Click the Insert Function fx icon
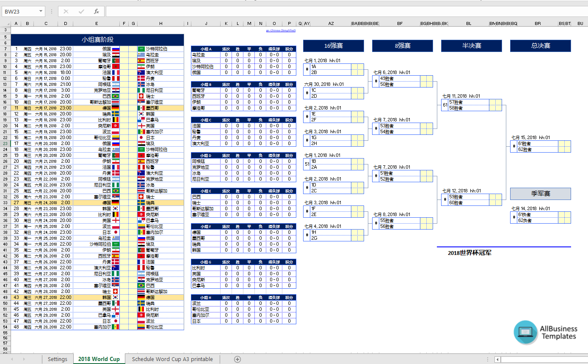 [x=97, y=11]
